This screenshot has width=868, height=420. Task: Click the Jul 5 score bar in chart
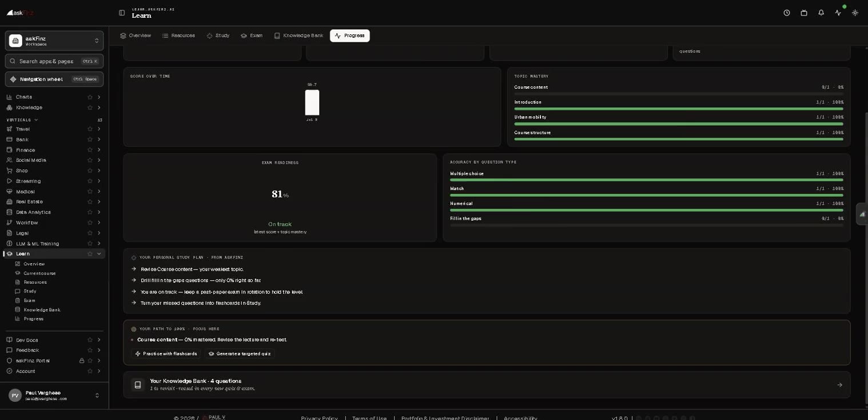(x=312, y=102)
